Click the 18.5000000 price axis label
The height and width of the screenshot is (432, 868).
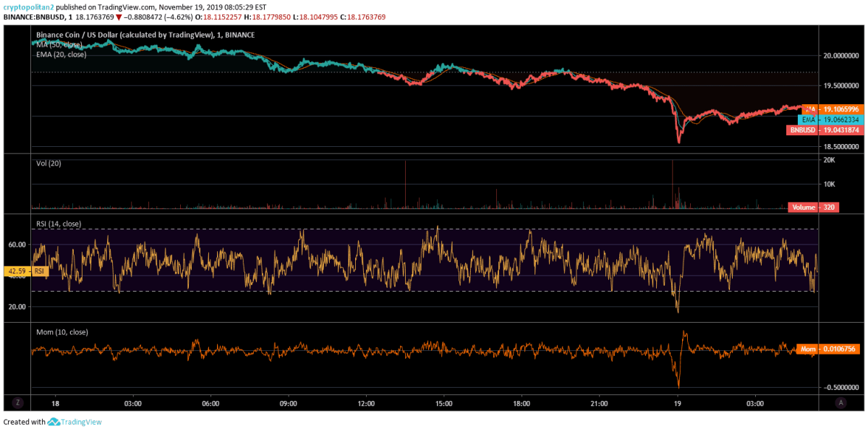point(841,147)
